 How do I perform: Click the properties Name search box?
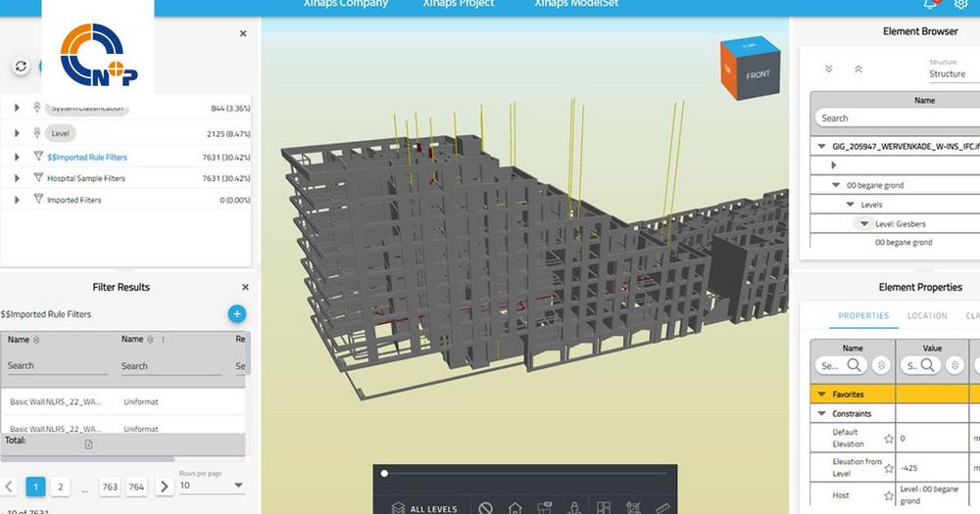click(x=841, y=365)
